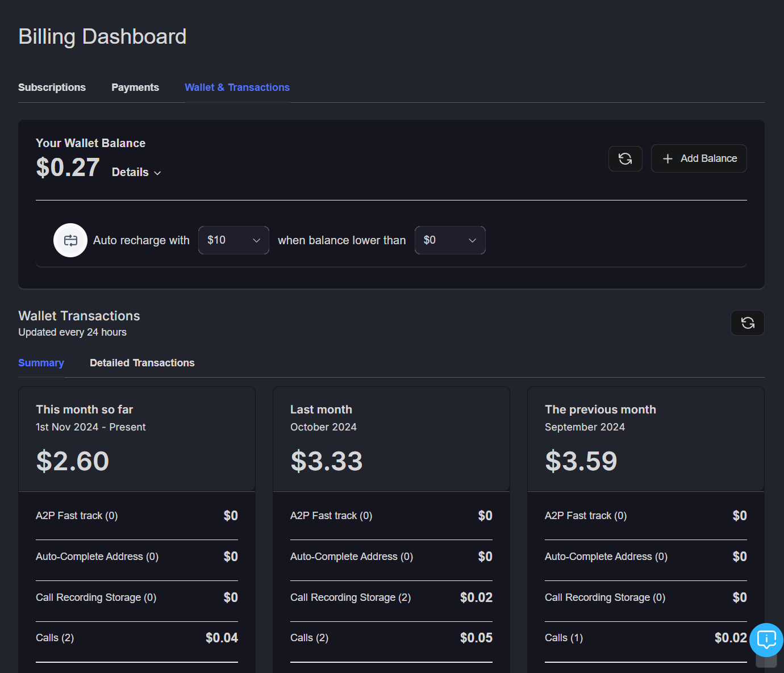Click the $2.60 total for this month
This screenshot has height=673, width=784.
point(73,461)
